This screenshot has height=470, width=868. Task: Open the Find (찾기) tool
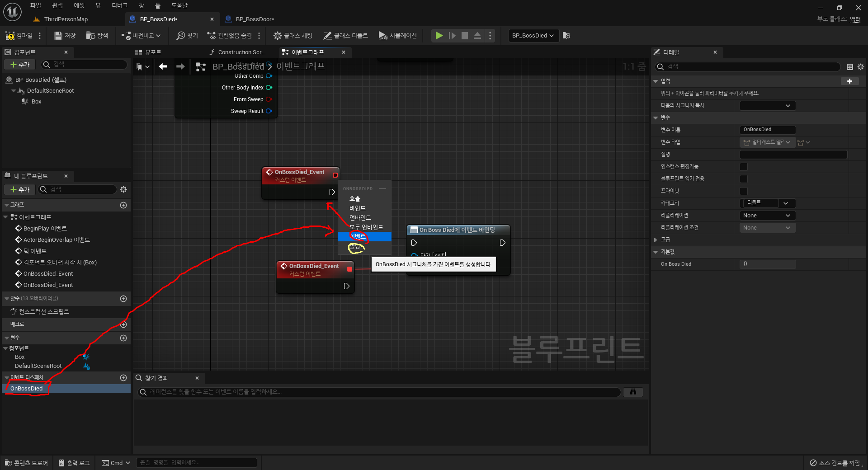click(187, 36)
